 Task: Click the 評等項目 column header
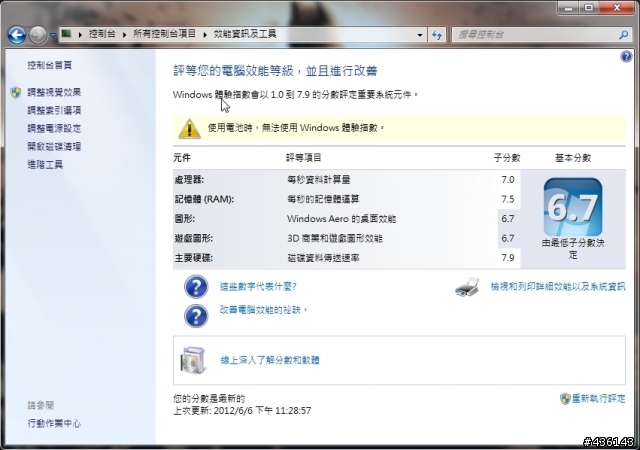pos(304,158)
